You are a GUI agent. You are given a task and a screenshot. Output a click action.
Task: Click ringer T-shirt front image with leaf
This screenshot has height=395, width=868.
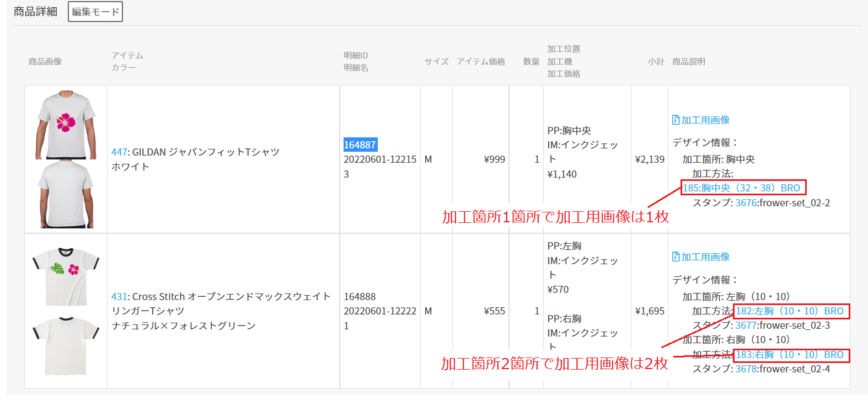(66, 276)
